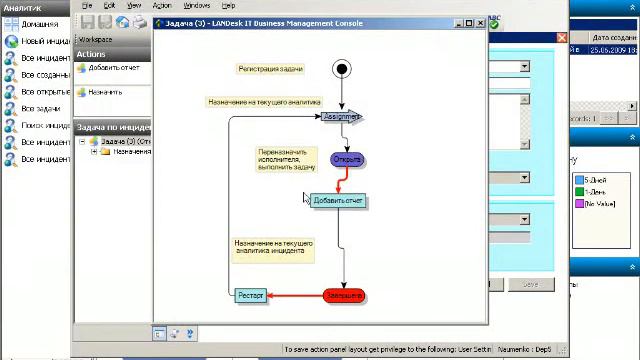The image size is (640, 360).
Task: Click the Assignment arrow node
Action: pyautogui.click(x=341, y=117)
